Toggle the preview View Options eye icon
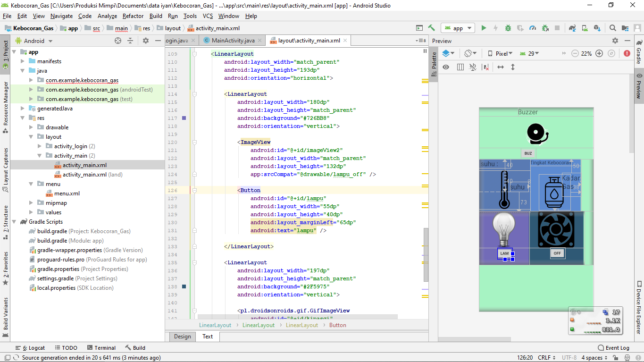The image size is (644, 362). click(446, 67)
